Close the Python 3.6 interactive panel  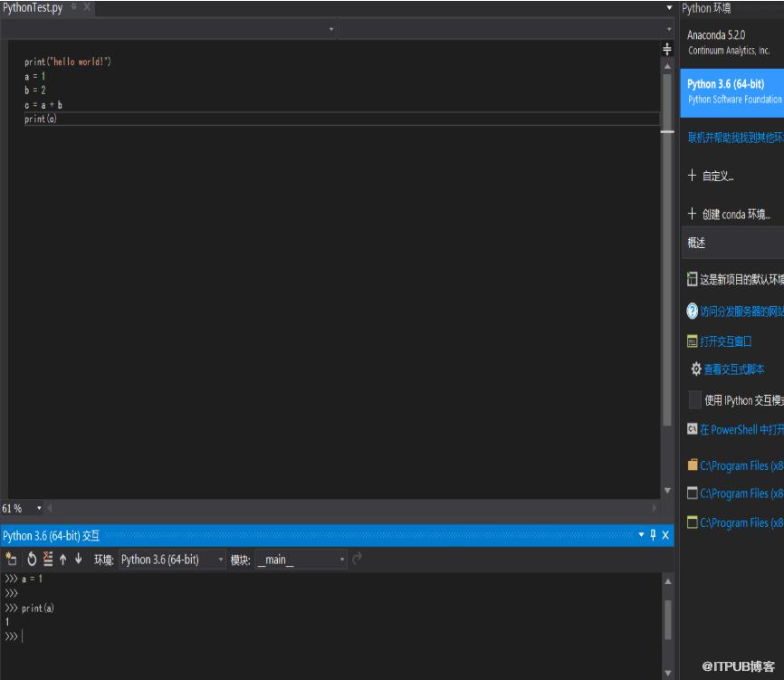coord(665,535)
